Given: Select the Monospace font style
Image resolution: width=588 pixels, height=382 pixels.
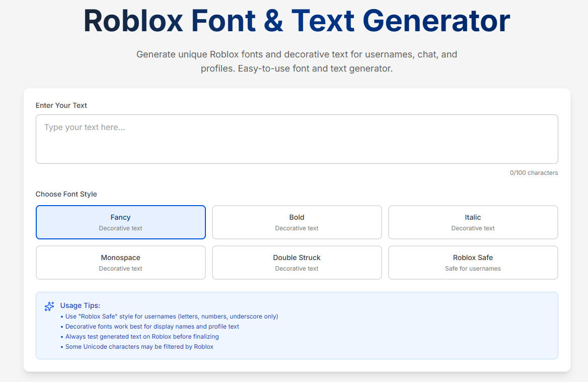Looking at the screenshot, I should tap(120, 263).
